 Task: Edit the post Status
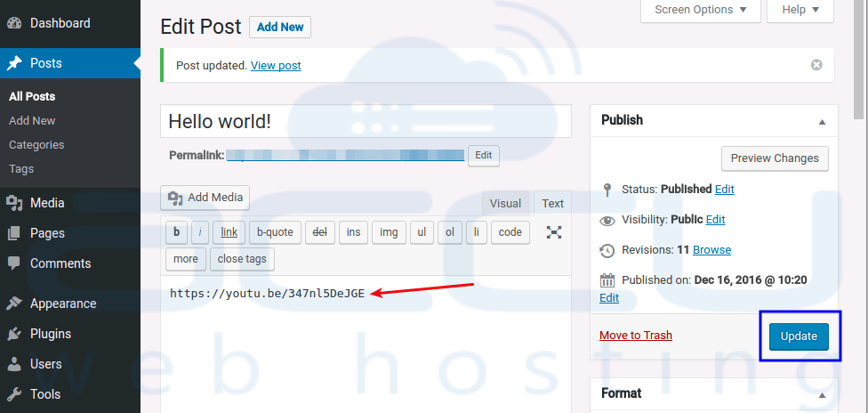pos(724,189)
